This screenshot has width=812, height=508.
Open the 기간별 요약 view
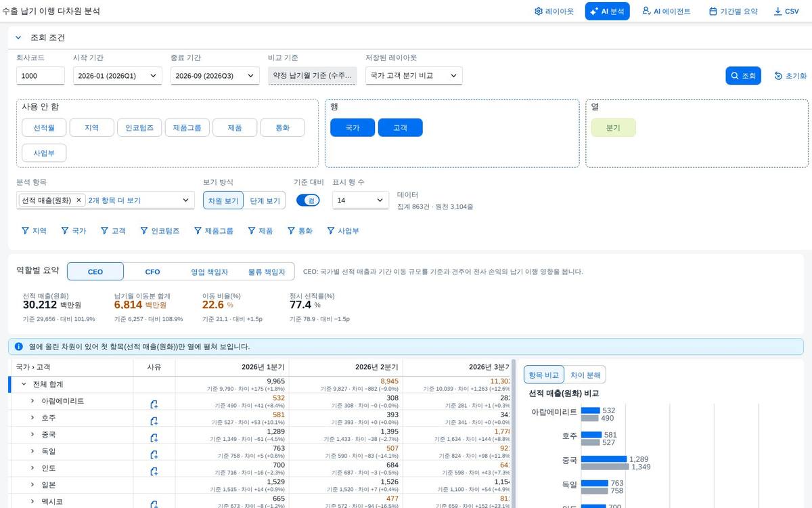point(733,12)
